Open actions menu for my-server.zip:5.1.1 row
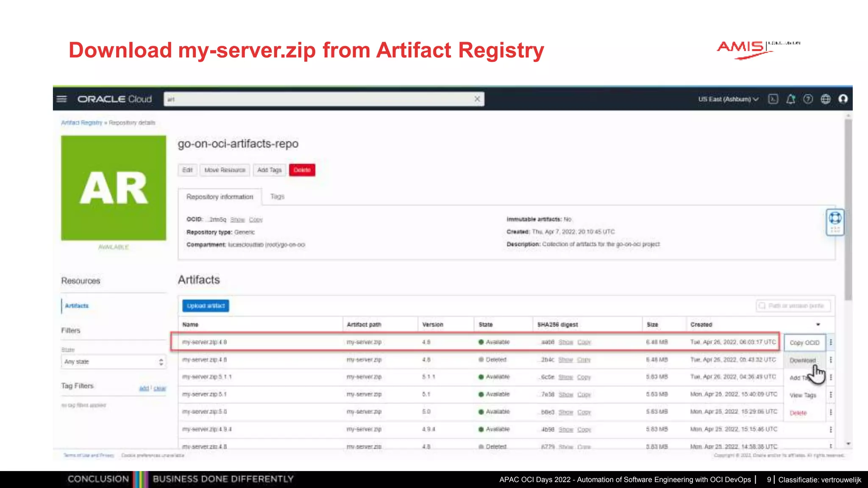 pos(831,377)
